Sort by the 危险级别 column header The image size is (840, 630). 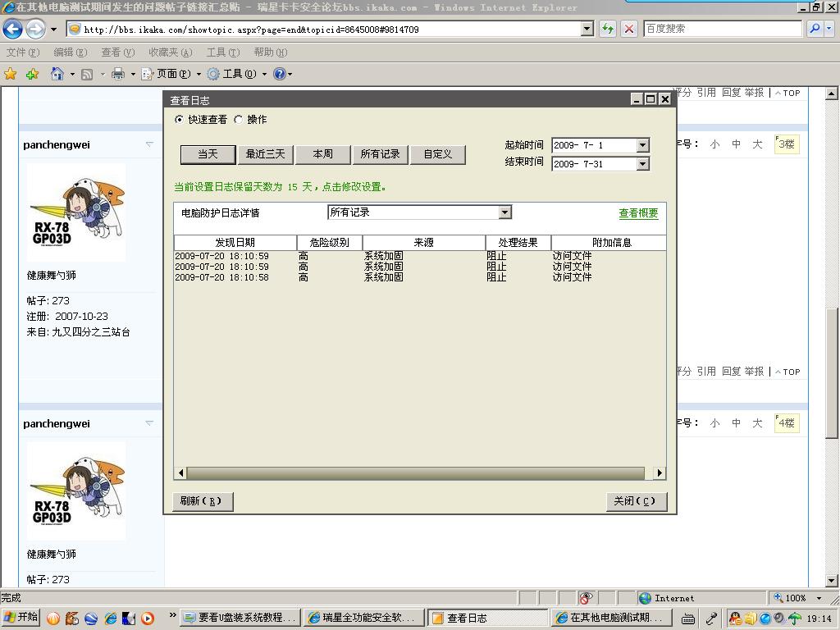click(330, 243)
